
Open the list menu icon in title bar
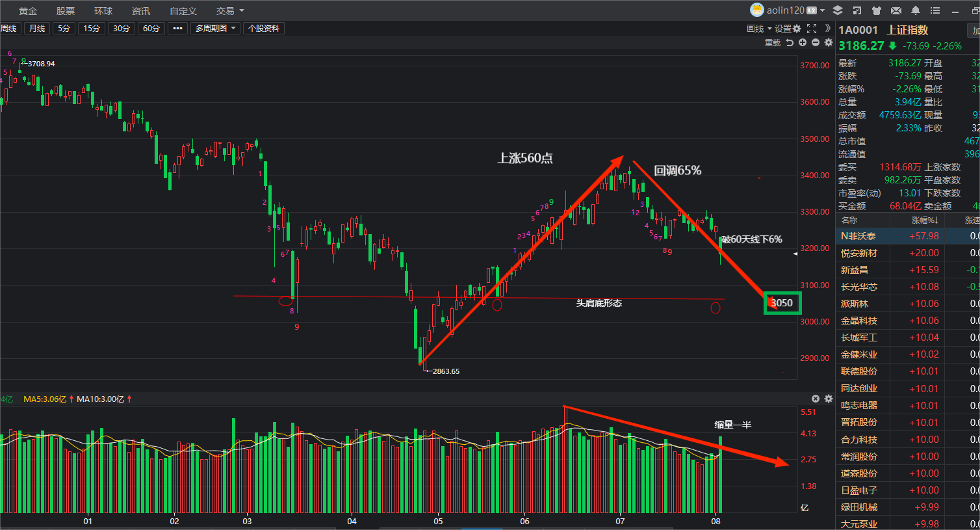[935, 10]
